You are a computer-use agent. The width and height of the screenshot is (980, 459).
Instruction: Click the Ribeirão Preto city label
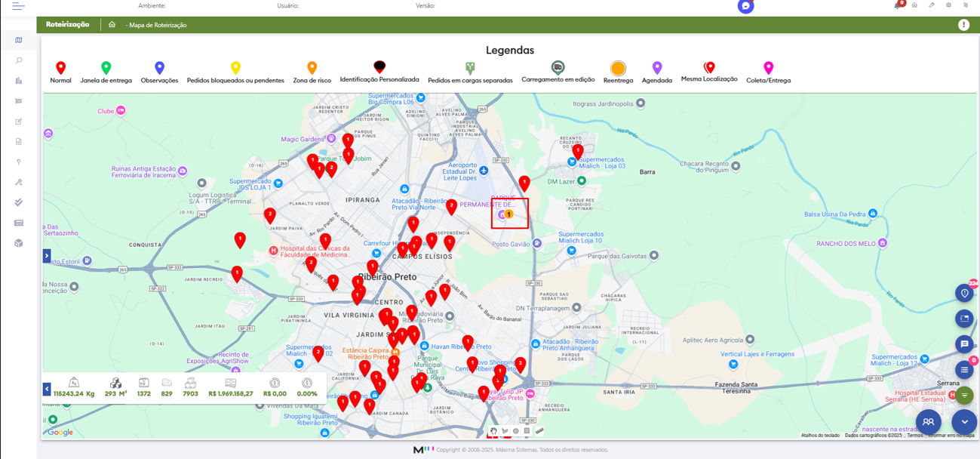pyautogui.click(x=387, y=277)
